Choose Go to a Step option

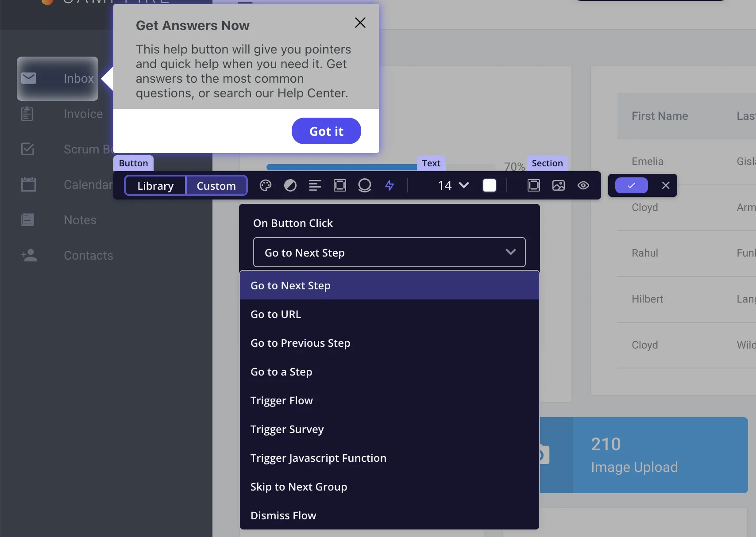pyautogui.click(x=390, y=372)
